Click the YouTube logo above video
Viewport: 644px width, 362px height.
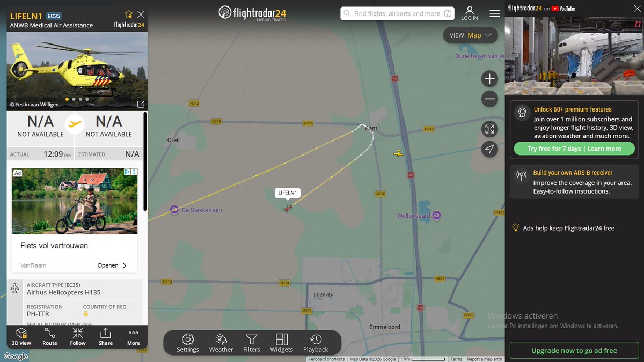click(x=563, y=8)
